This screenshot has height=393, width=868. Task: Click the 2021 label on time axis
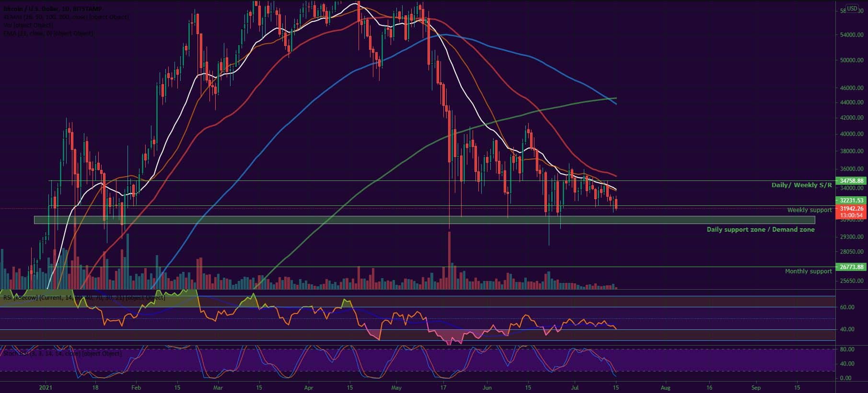point(46,387)
